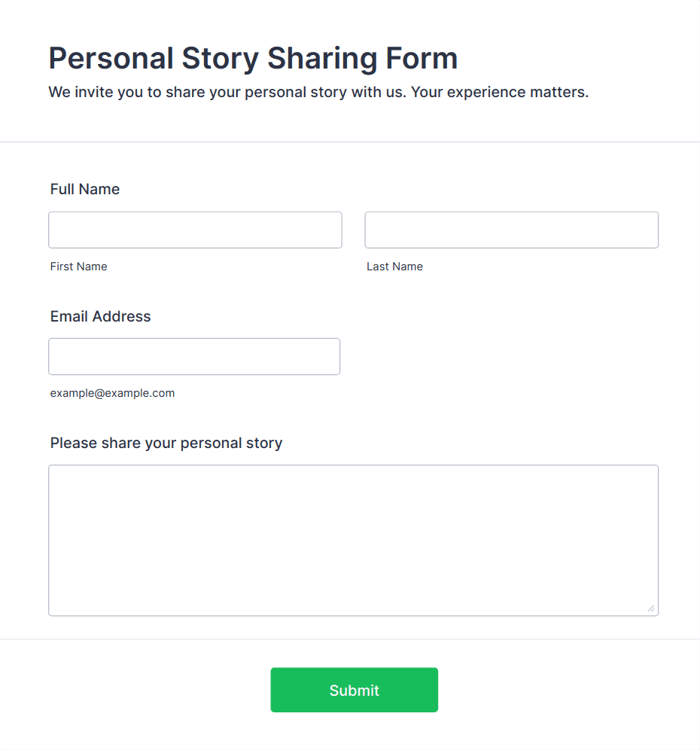Click the "First Name" sublabel text
Screen dimensions: 700x750
(x=79, y=267)
